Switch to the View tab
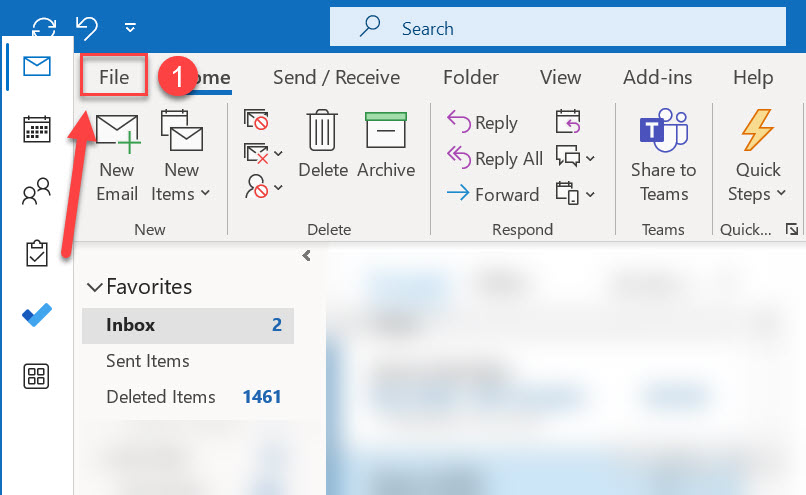Image resolution: width=806 pixels, height=495 pixels. tap(561, 77)
